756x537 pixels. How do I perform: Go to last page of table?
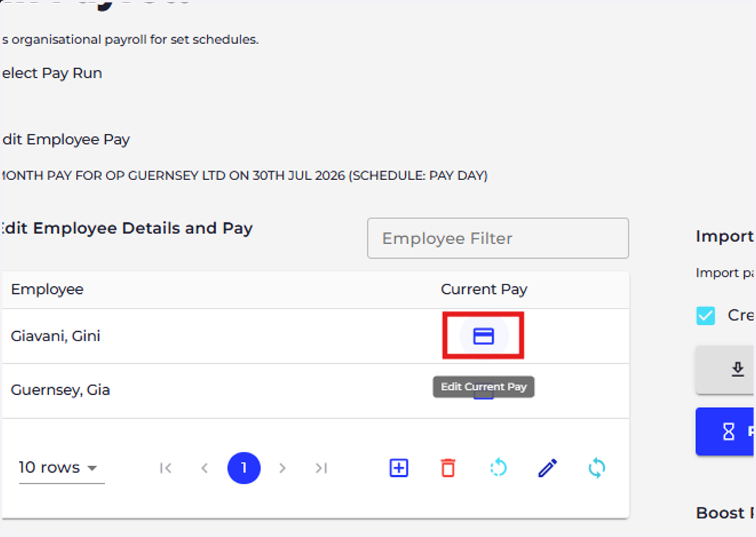click(321, 468)
